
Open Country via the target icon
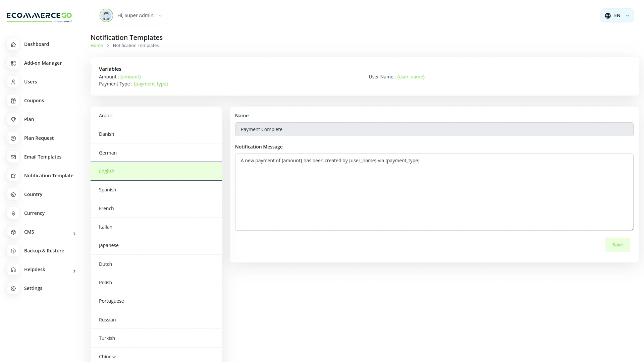coord(13,194)
